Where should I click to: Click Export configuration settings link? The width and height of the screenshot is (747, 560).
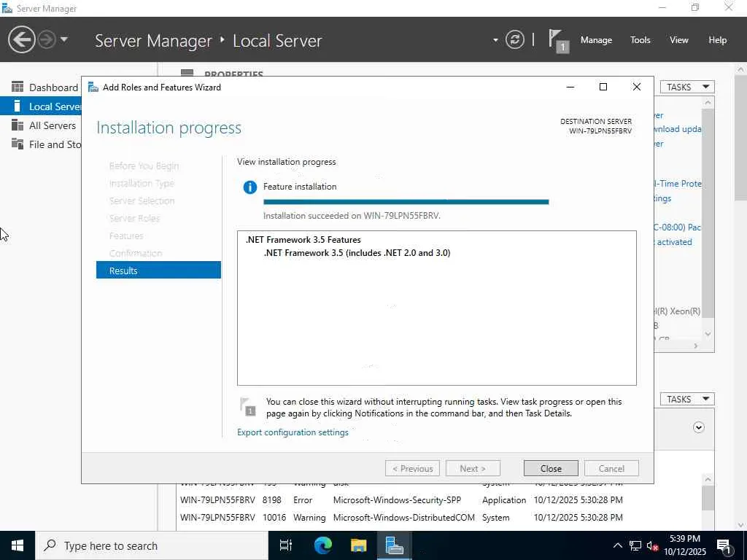coord(293,432)
